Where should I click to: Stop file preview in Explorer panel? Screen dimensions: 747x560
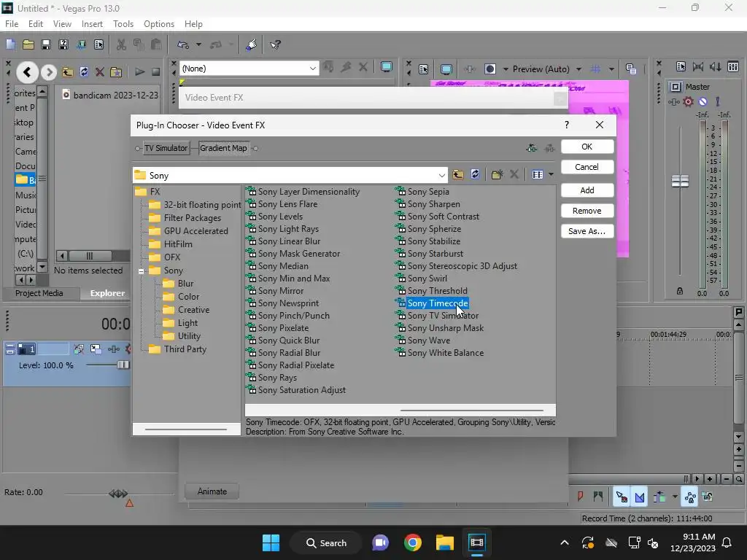[156, 72]
